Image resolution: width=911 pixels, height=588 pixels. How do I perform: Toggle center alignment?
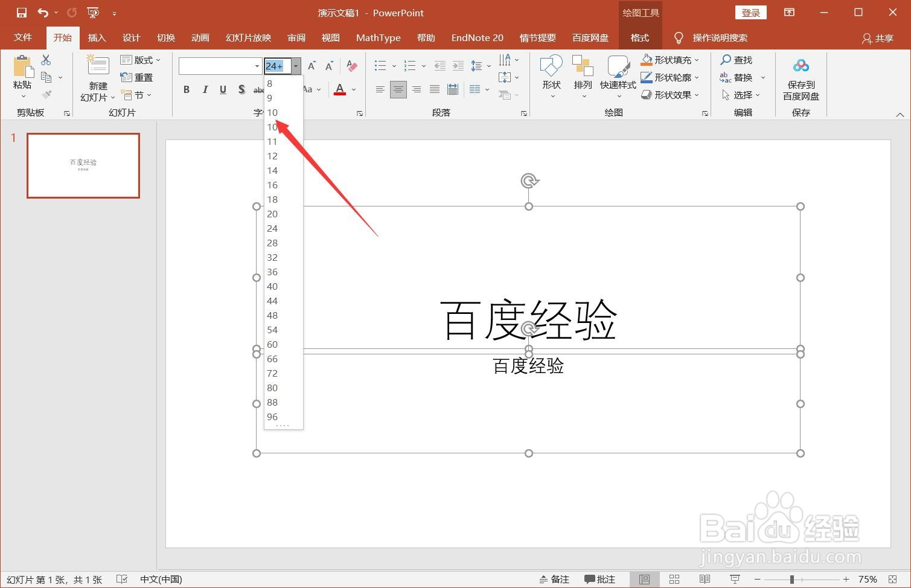tap(398, 89)
